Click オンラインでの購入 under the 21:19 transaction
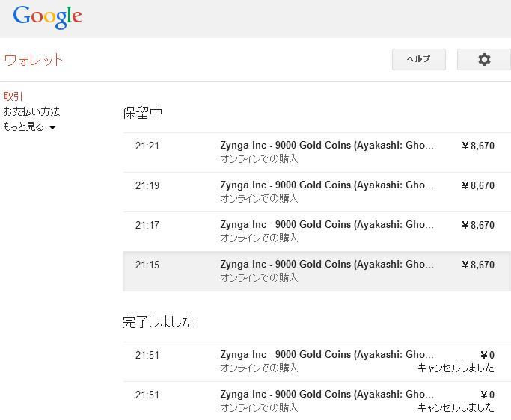 [259, 198]
